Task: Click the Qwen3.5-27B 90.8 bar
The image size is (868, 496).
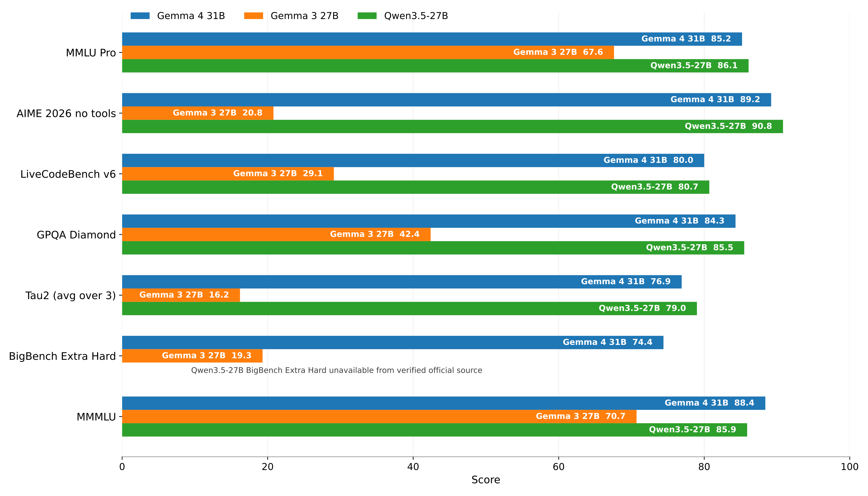Action: 452,126
